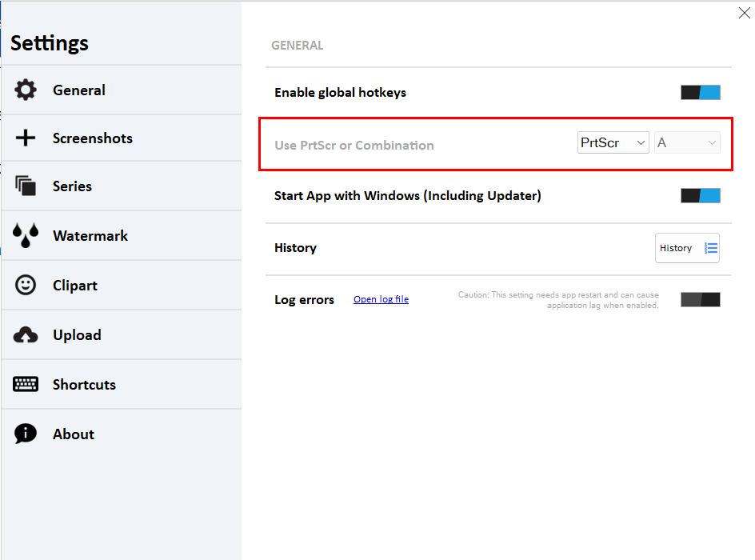This screenshot has height=560, width=755.
Task: Click the Clipart smiley face icon
Action: click(26, 285)
